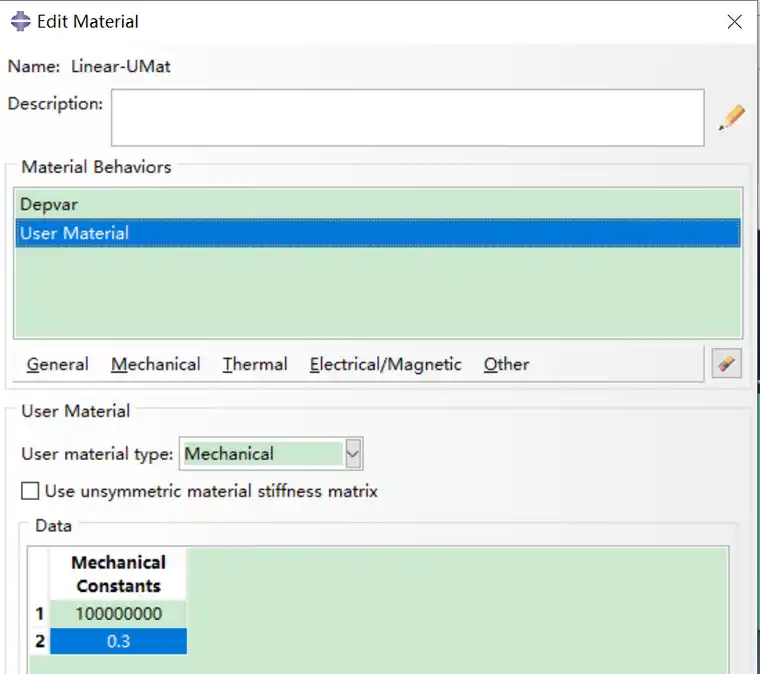The width and height of the screenshot is (760, 674).
Task: Click the Abaqus icon in title bar
Action: (x=20, y=21)
